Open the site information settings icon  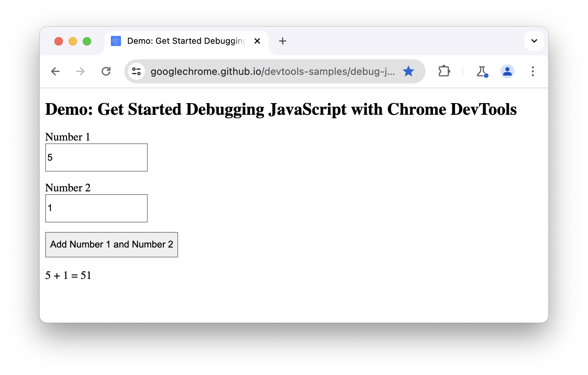[137, 71]
